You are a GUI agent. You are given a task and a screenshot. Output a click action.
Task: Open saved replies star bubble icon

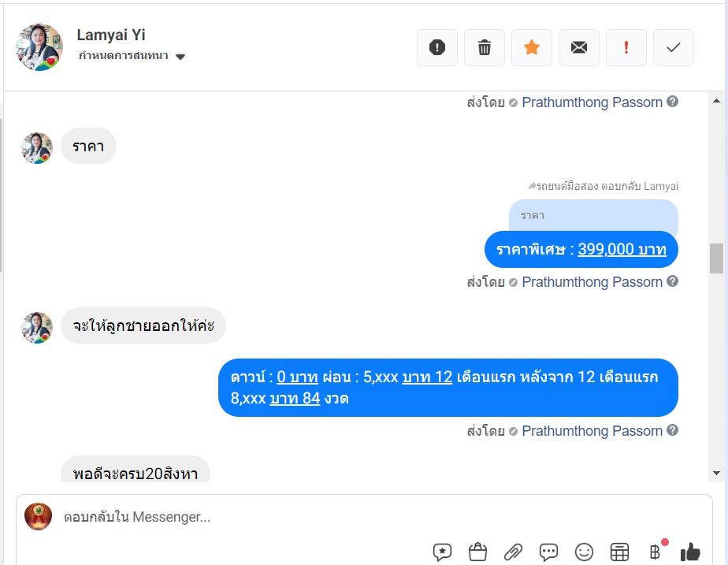coord(442,552)
